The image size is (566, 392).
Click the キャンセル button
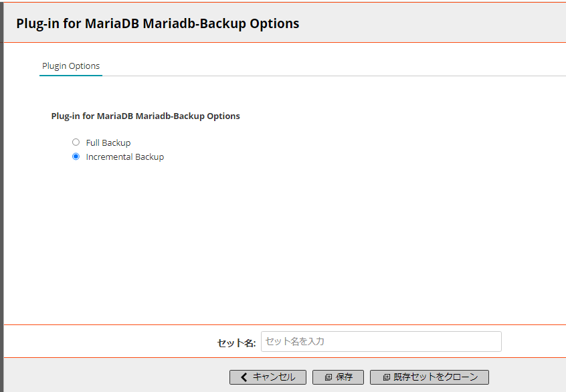click(268, 377)
